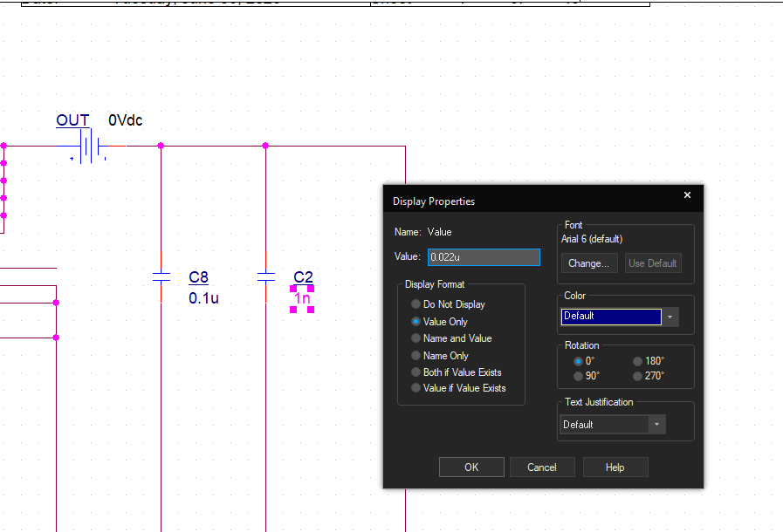The height and width of the screenshot is (532, 783).
Task: Select Name and Value display format
Action: [416, 338]
